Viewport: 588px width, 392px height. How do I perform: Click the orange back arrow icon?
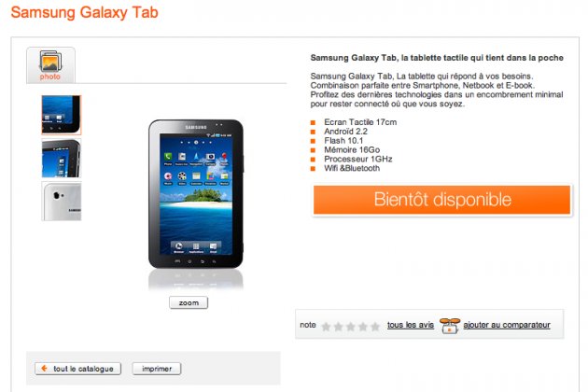[44, 369]
